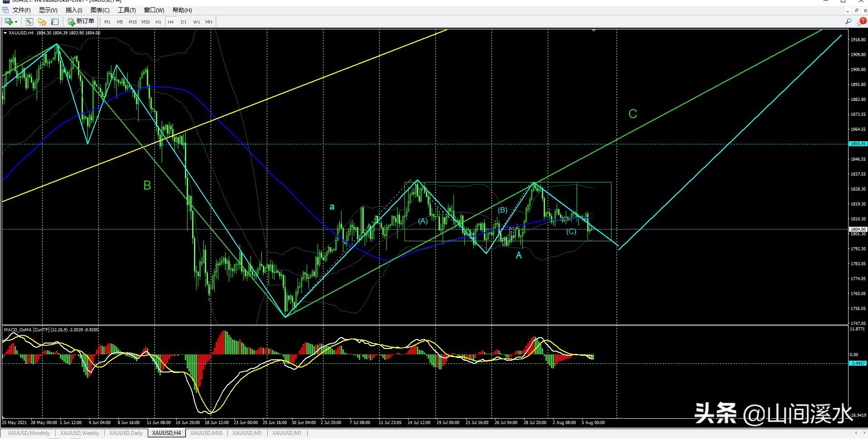Open the 文件(F) menu

pyautogui.click(x=22, y=10)
